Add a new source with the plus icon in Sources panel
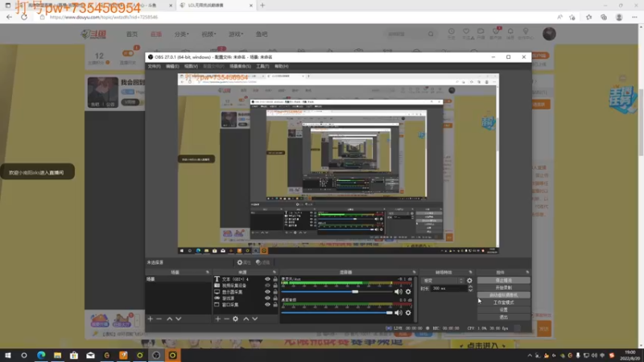 (217, 319)
